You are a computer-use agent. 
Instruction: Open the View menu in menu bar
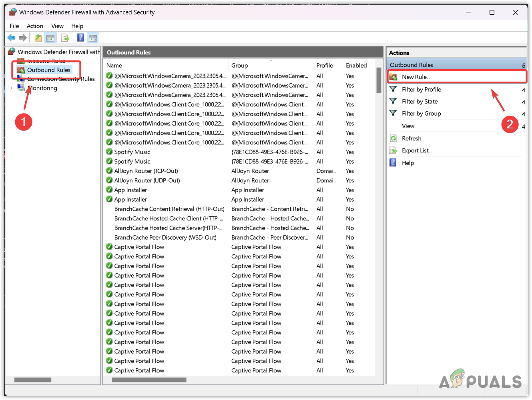tap(57, 26)
